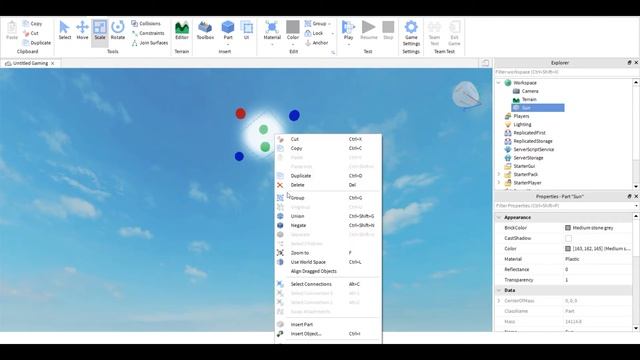Choose Duplicate from context menu

[328, 176]
